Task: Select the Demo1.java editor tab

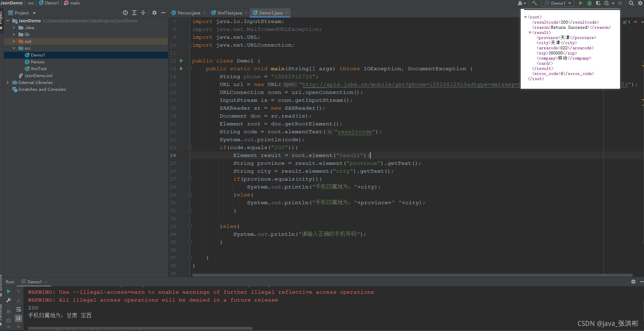Action: tap(271, 13)
